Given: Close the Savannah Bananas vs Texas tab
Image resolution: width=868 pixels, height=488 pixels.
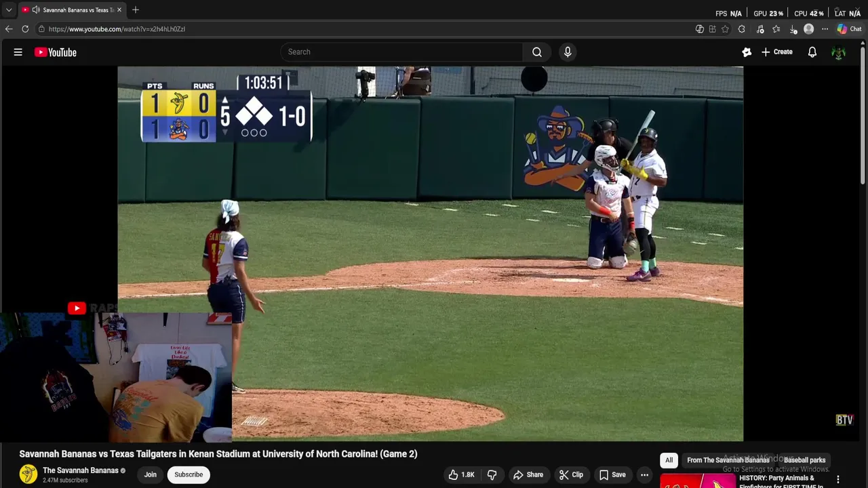Looking at the screenshot, I should tap(119, 10).
